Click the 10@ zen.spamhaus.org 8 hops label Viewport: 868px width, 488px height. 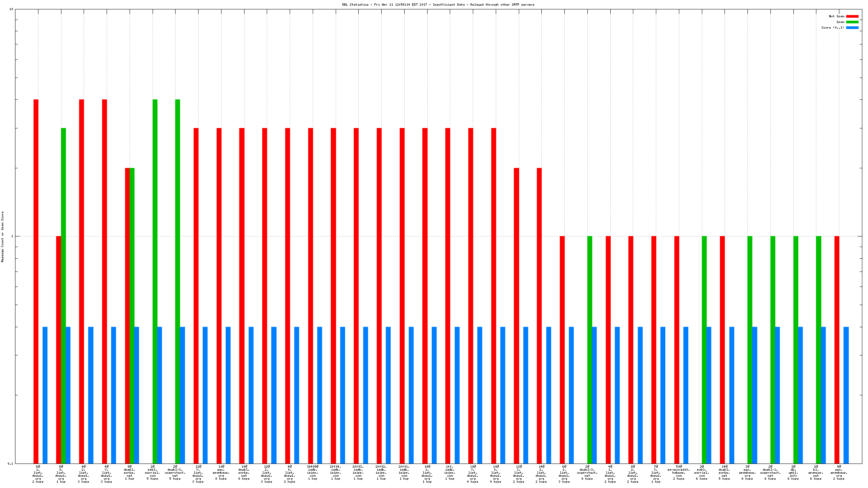[x=221, y=473]
